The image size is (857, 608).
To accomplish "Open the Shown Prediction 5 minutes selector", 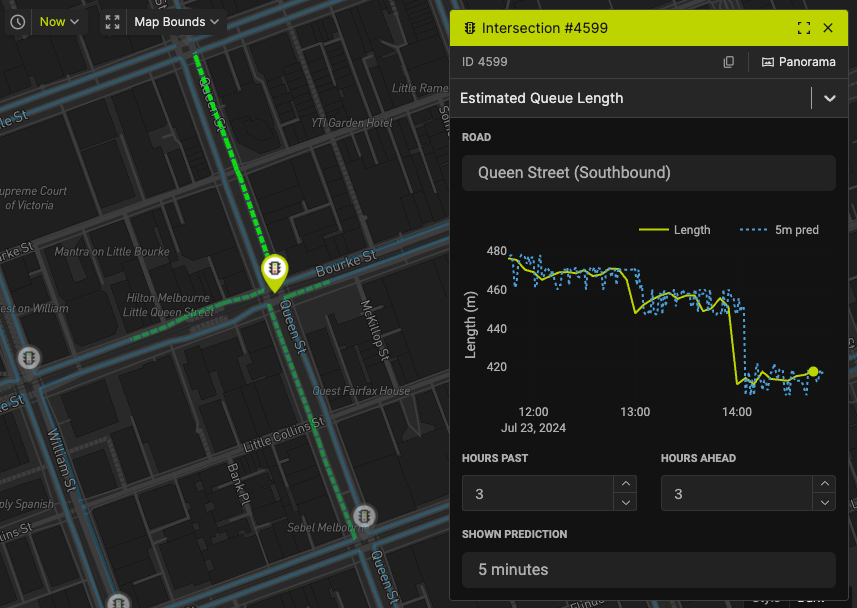I will [x=648, y=570].
